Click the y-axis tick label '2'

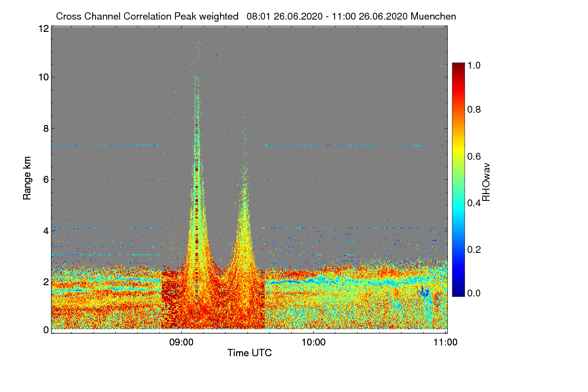[x=45, y=282]
